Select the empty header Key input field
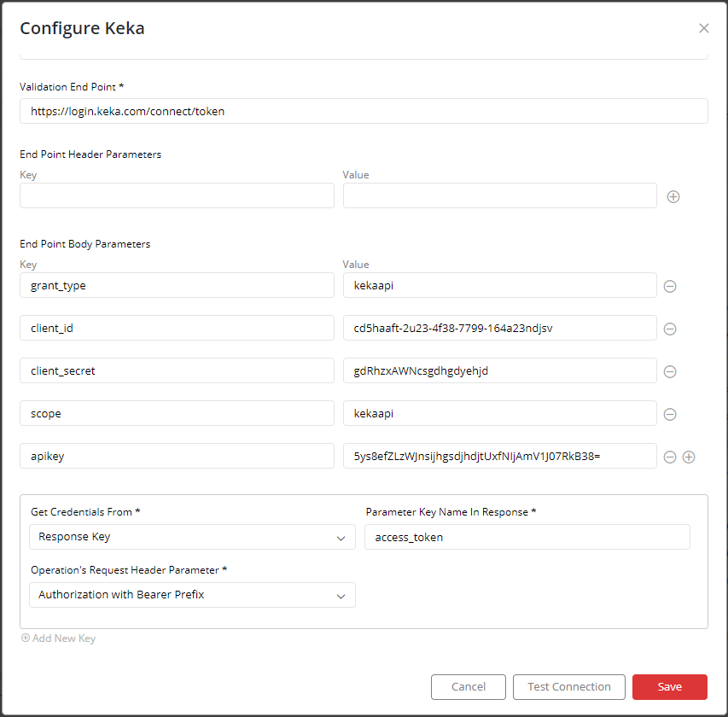 (177, 195)
